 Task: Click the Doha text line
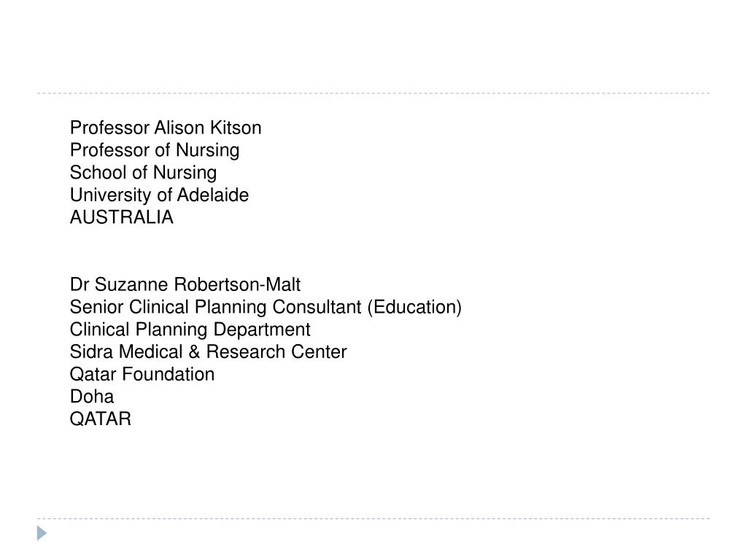tap(91, 396)
